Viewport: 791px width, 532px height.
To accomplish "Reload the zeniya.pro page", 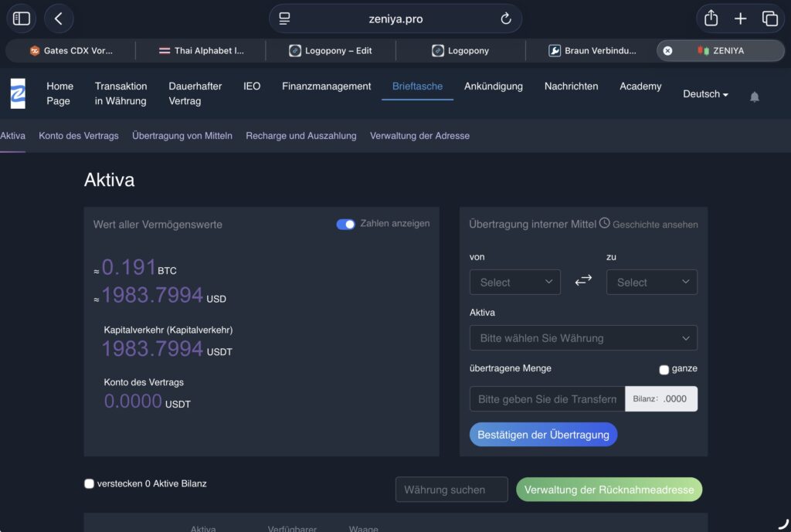I will pyautogui.click(x=506, y=19).
